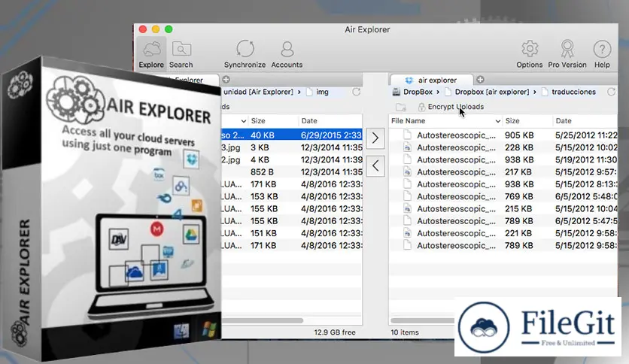Viewport: 629px width, 364px height.
Task: Click the 6/5/2012 5:48 date cell
Action: coord(586,196)
